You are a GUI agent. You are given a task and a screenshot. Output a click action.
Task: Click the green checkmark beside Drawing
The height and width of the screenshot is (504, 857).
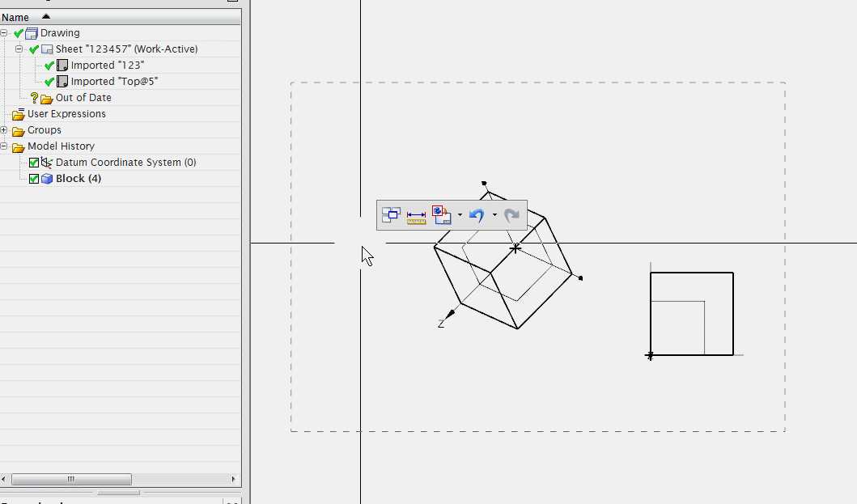click(x=19, y=33)
